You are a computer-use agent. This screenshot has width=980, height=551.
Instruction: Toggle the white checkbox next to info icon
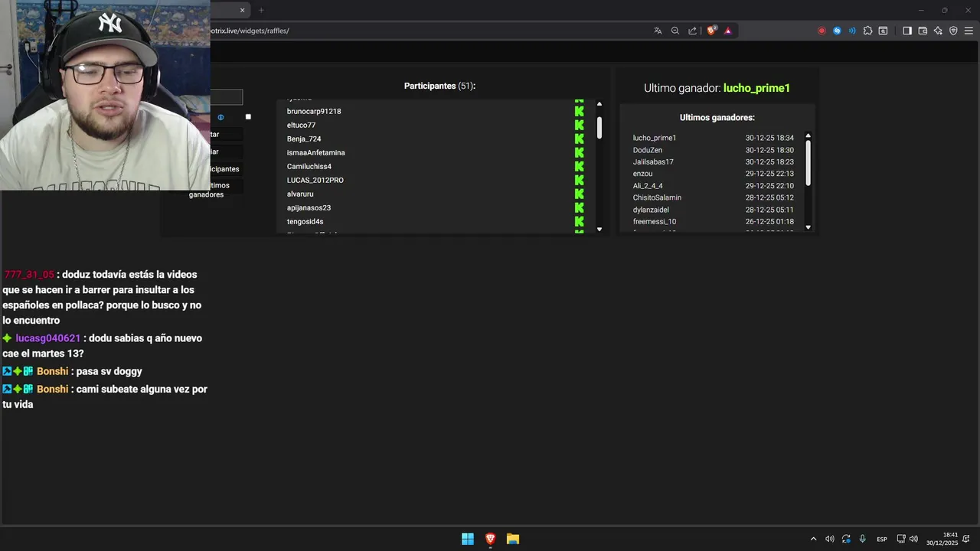(248, 116)
